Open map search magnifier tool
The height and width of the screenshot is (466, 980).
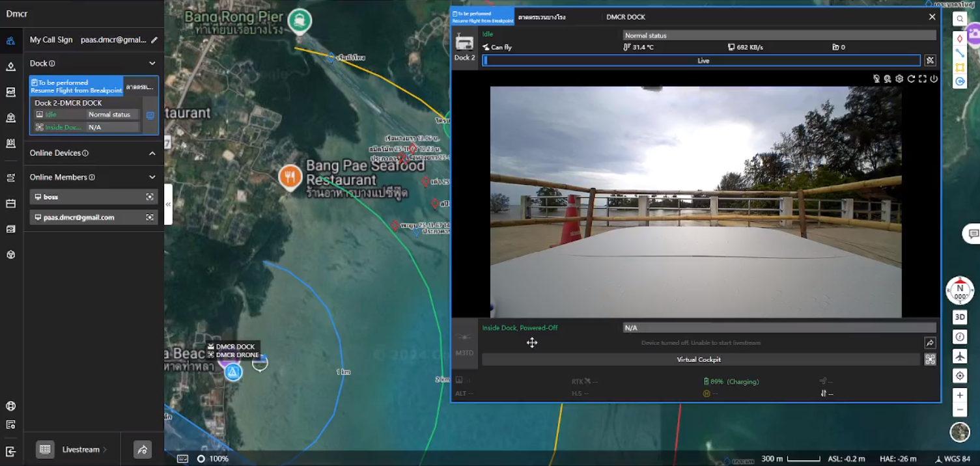pyautogui.click(x=960, y=19)
